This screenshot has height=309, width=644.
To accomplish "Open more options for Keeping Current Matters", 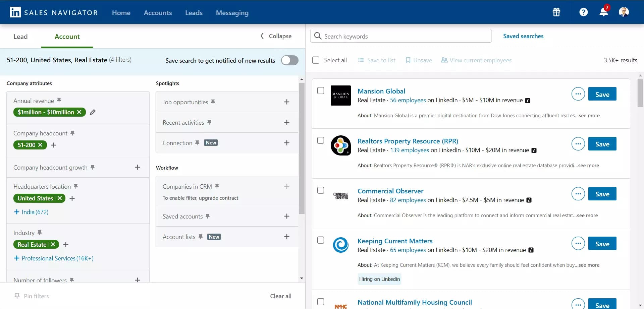I will [x=578, y=244].
